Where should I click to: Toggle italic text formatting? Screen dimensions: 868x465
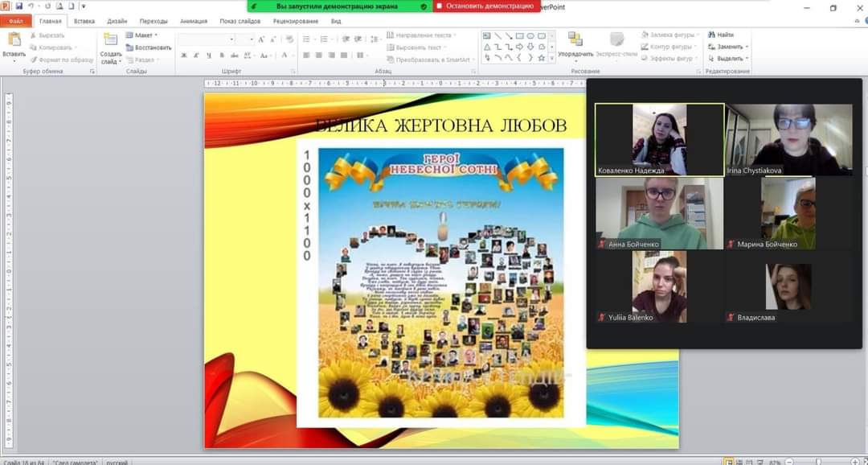click(x=196, y=56)
